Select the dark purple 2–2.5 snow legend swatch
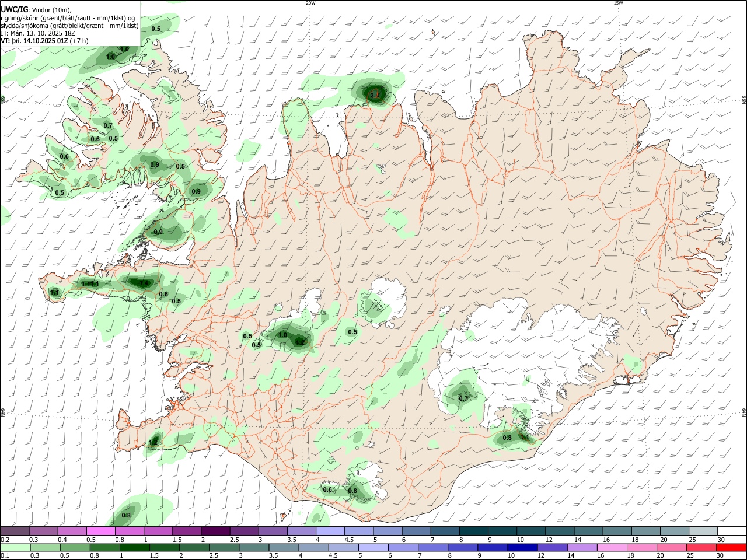747x560 pixels. [215, 531]
